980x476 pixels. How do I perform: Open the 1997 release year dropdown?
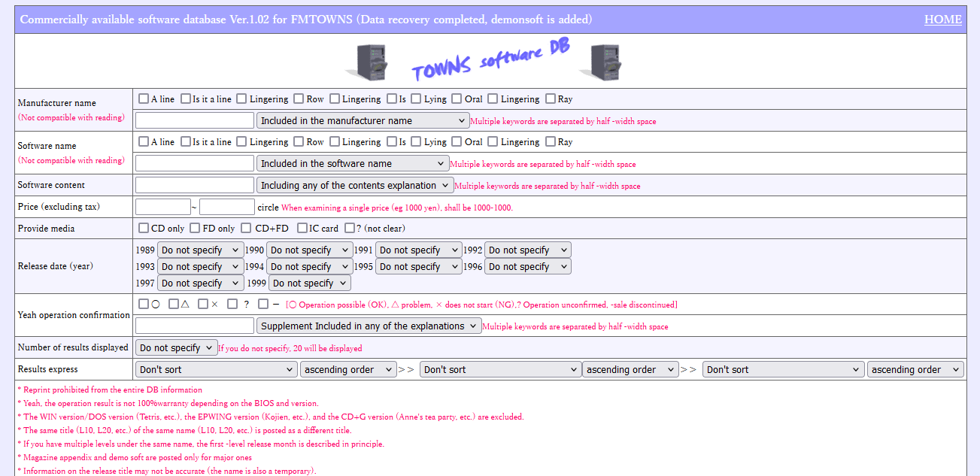pos(200,283)
